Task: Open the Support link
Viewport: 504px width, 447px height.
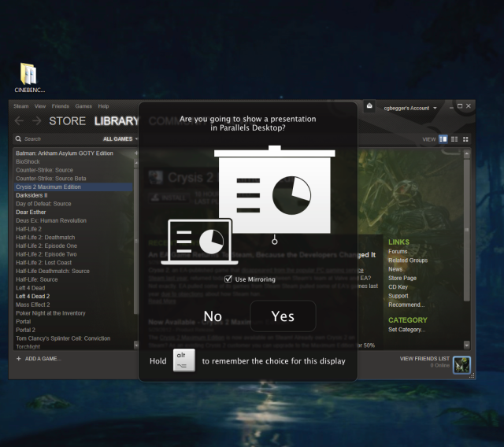Action: [398, 296]
